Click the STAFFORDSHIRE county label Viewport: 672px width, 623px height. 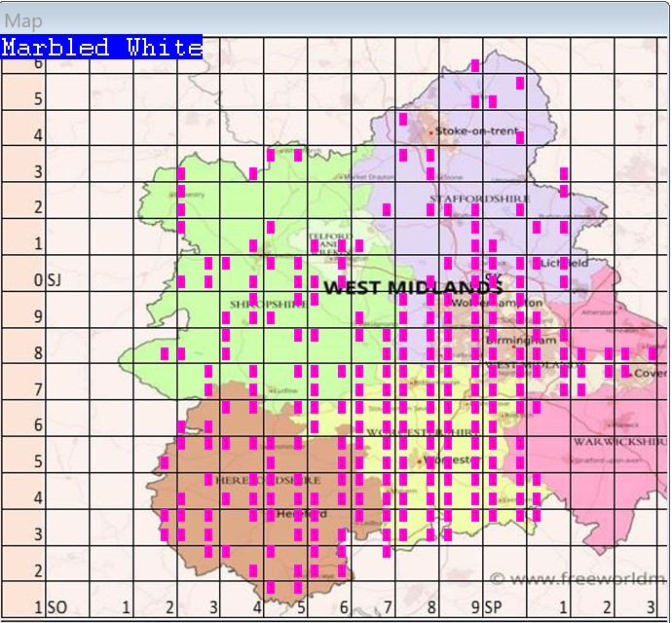[x=479, y=199]
